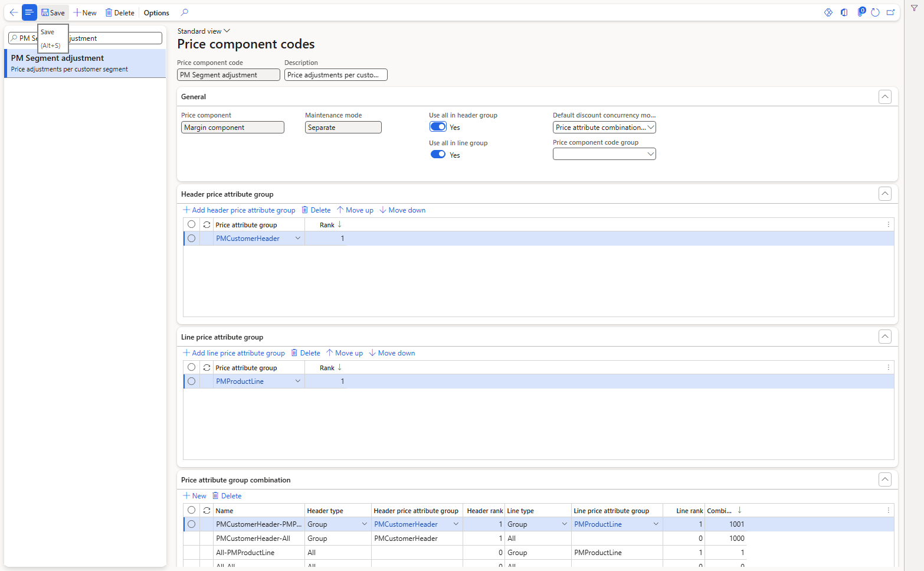Viewport: 924px width, 571px height.
Task: Select all rows in Header price attribute grid
Action: 191,224
